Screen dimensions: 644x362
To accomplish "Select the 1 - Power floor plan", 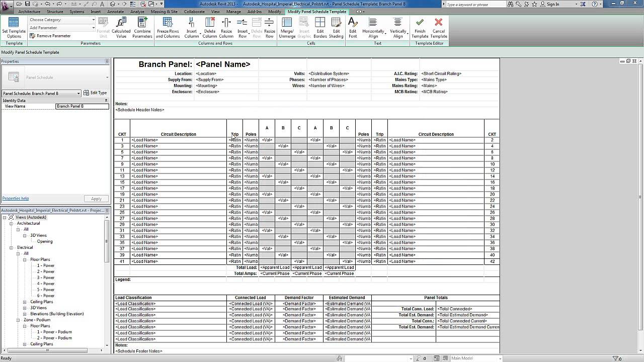I will pyautogui.click(x=46, y=265).
